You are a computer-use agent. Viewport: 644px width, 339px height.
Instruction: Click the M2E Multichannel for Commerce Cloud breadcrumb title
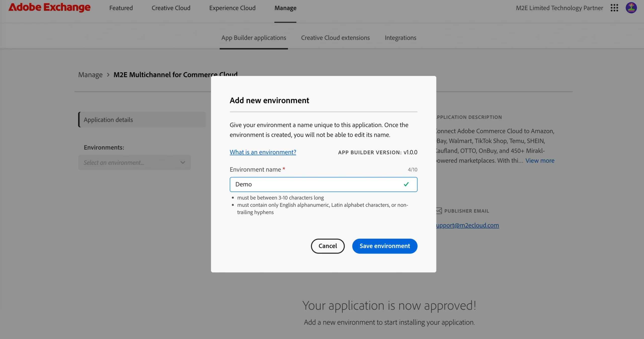176,75
